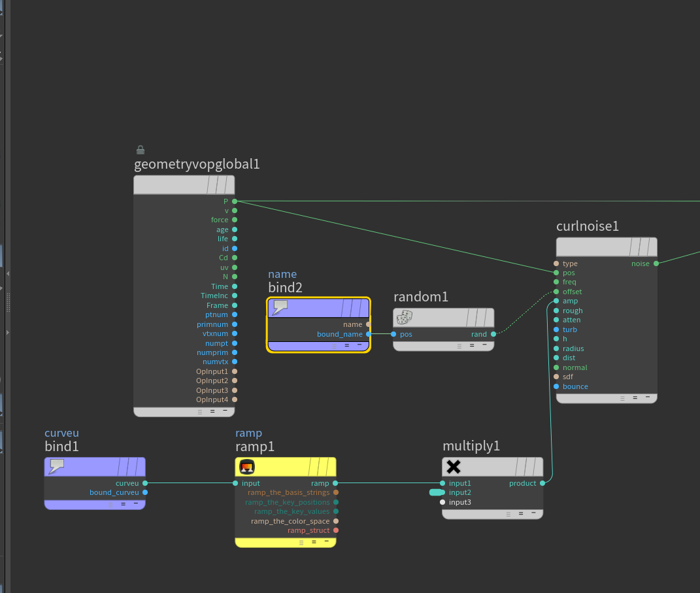This screenshot has height=593, width=700.
Task: Collapse ramp1 node with the minus button
Action: point(327,541)
